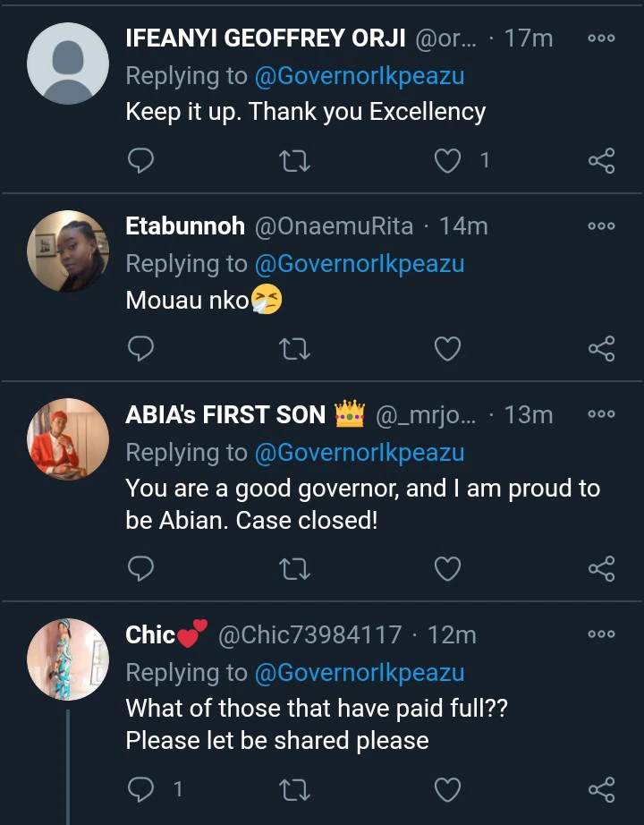Screen dimensions: 644x825
Task: Reply to Etabunnoh's 'Mouau nko' tweet
Action: point(140,348)
